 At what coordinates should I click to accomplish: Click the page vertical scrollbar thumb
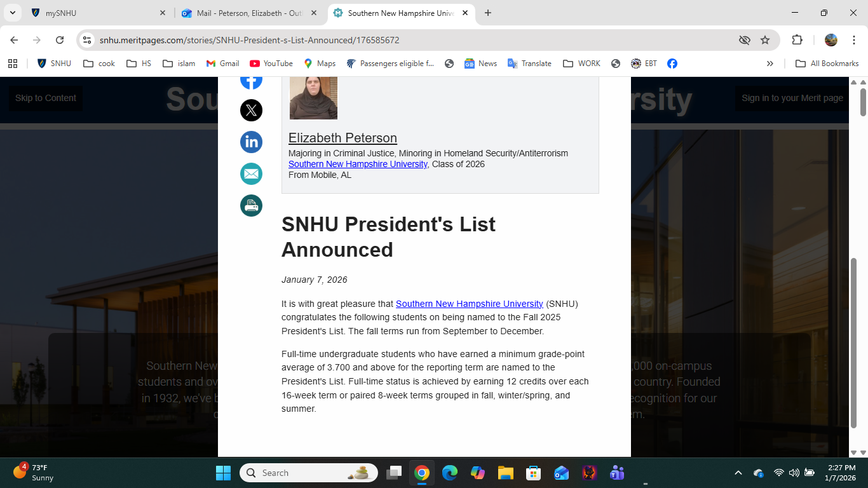coord(863,102)
